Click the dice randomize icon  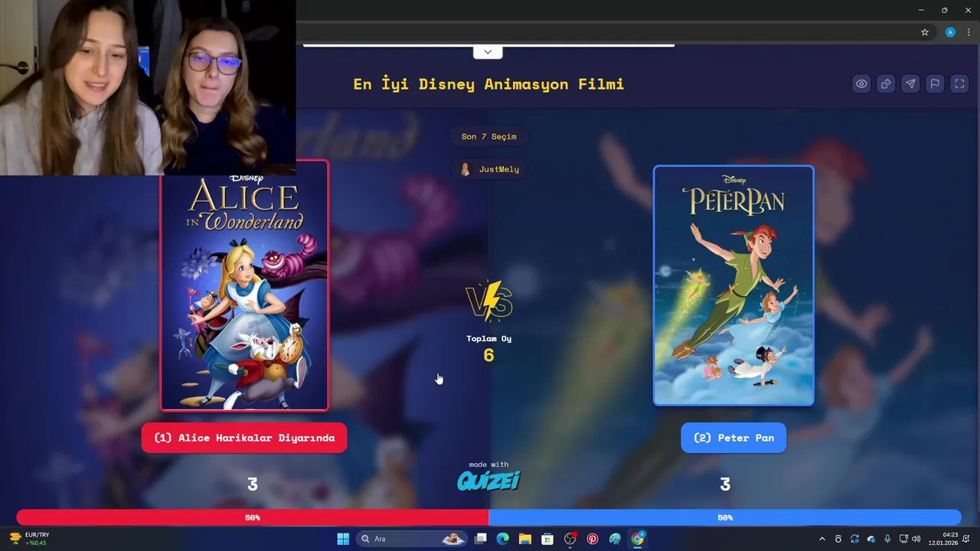point(886,84)
